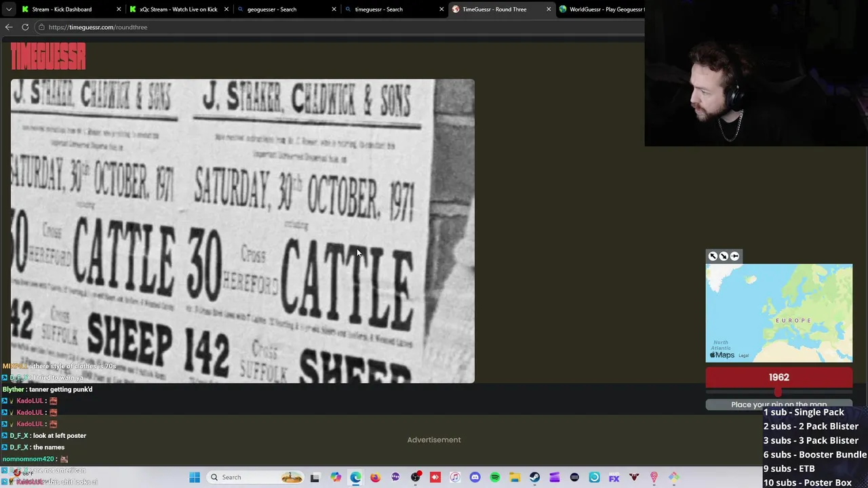Click the address bar showing timeguessr.com/roundthree

pyautogui.click(x=339, y=27)
